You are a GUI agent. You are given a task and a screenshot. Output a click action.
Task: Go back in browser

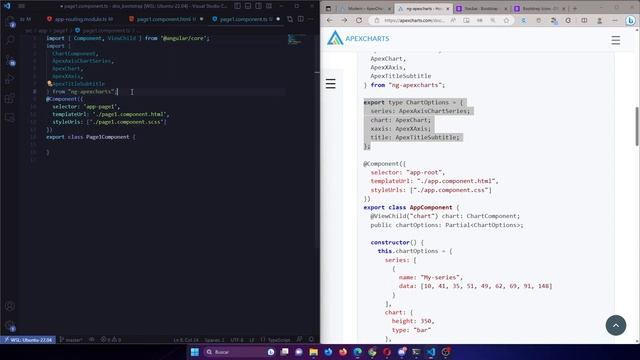(329, 20)
